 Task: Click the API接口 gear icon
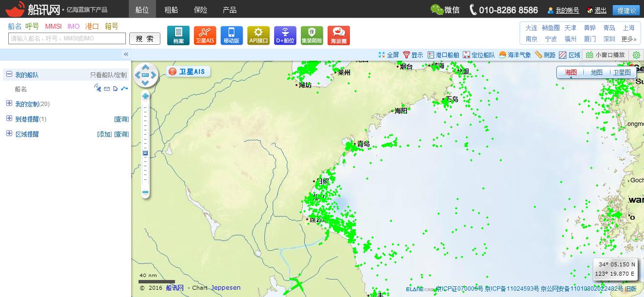[x=258, y=35]
